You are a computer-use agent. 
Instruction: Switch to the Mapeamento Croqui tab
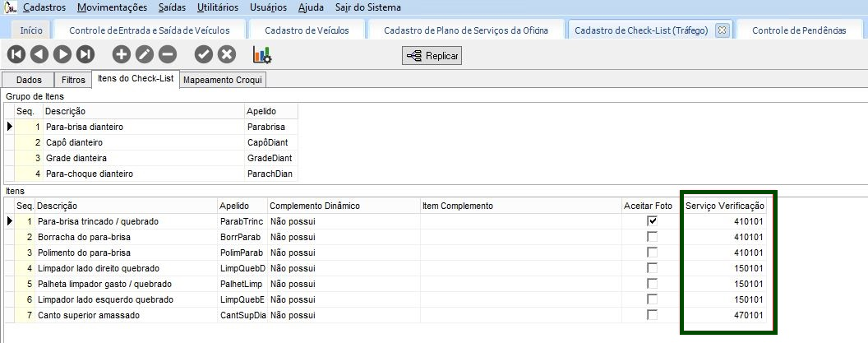click(x=224, y=80)
